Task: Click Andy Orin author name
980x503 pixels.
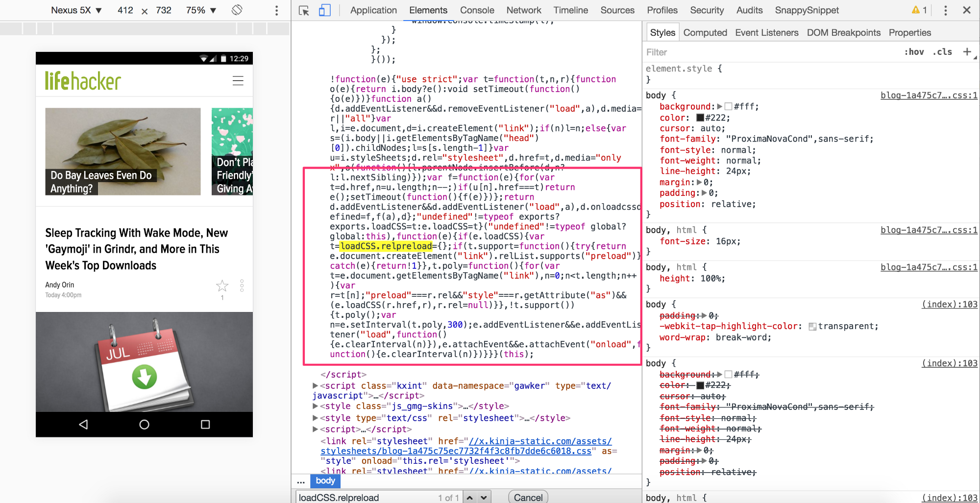Action: [60, 285]
